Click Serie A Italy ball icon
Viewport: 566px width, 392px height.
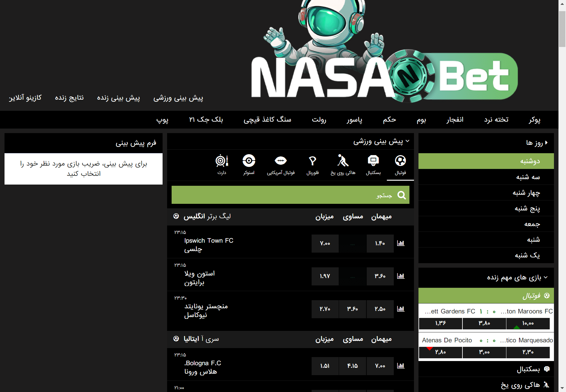click(x=176, y=339)
